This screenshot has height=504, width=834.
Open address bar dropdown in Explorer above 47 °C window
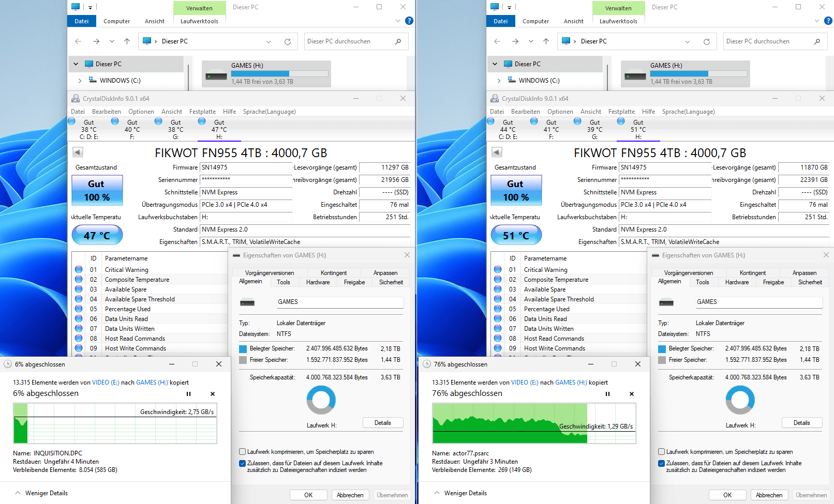pyautogui.click(x=269, y=42)
